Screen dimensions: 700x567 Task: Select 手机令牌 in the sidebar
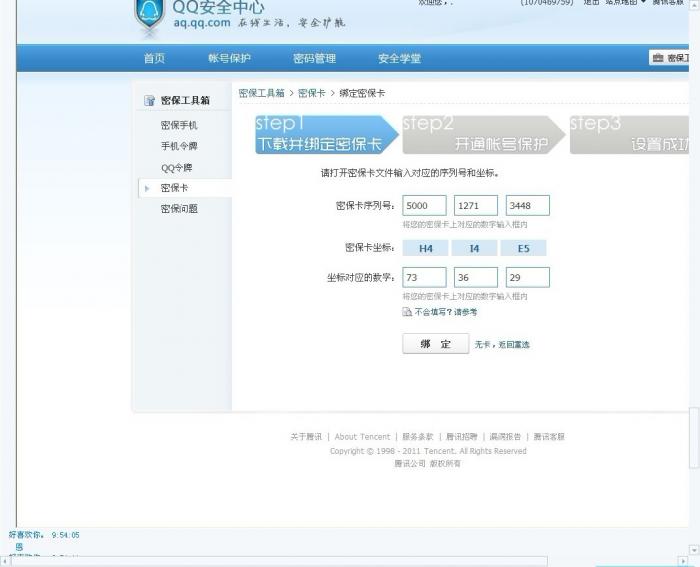[179, 146]
